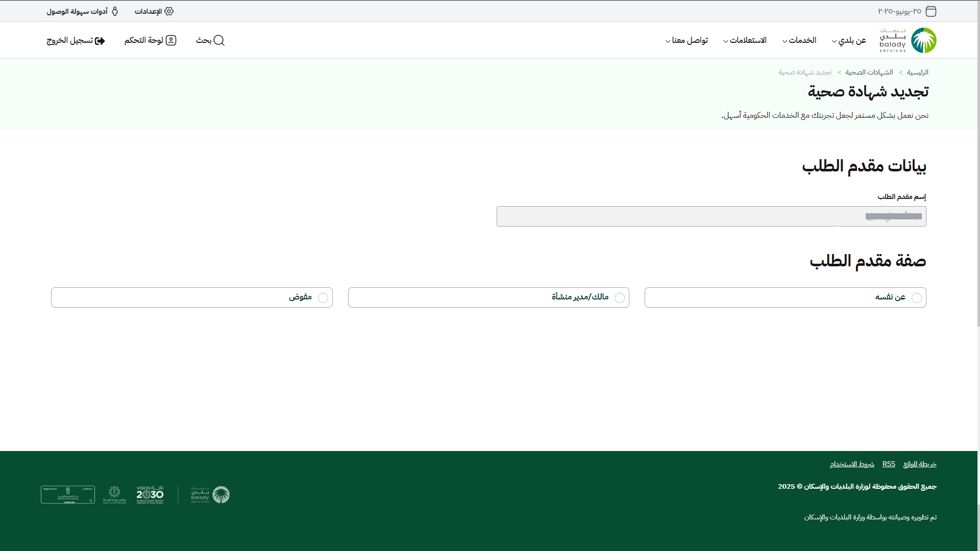Click the applicant name input field

(x=710, y=216)
